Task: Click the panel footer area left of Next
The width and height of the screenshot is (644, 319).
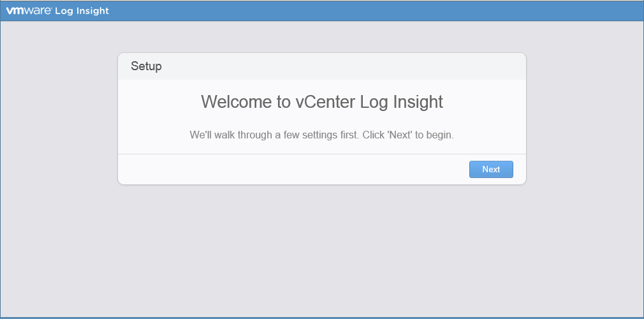Action: coord(287,169)
